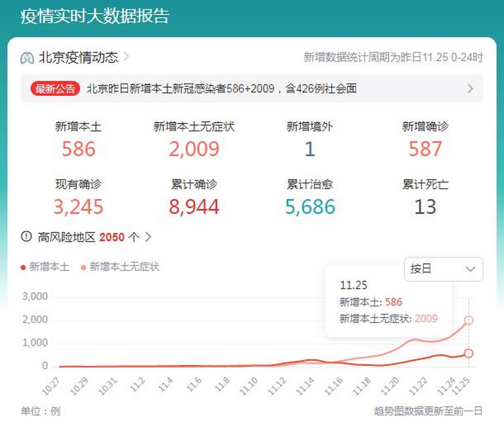This screenshot has width=504, height=427.
Task: Click the 单位：例 unit label
Action: pos(41,411)
